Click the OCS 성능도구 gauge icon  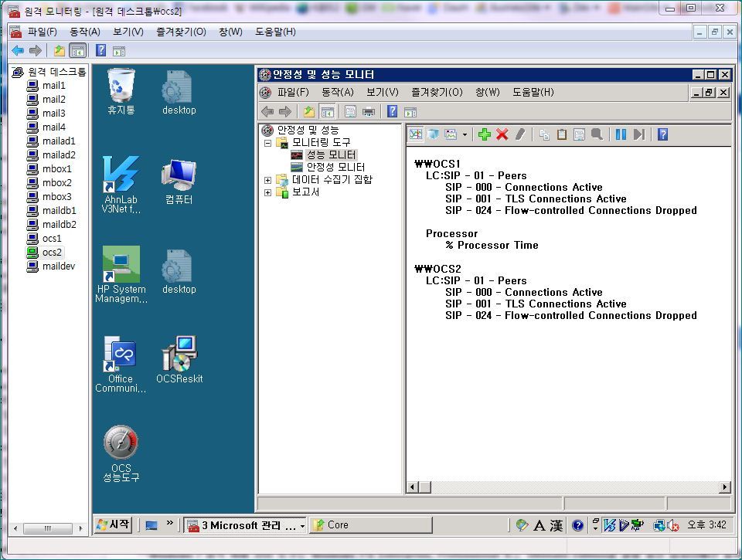121,454
